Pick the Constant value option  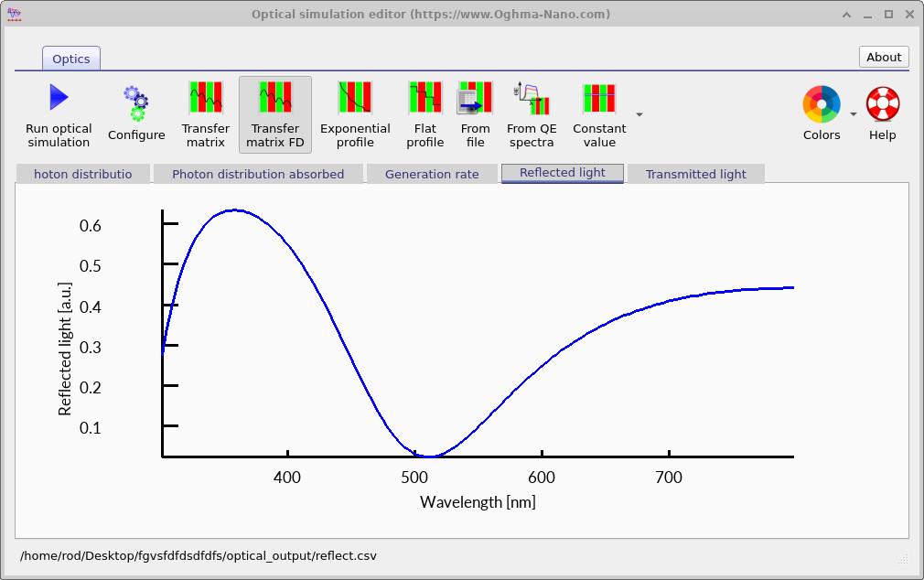pyautogui.click(x=599, y=114)
